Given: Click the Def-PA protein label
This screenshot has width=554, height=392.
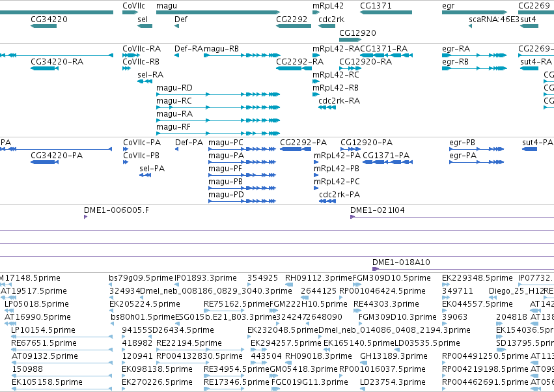Looking at the screenshot, I should click(189, 143).
